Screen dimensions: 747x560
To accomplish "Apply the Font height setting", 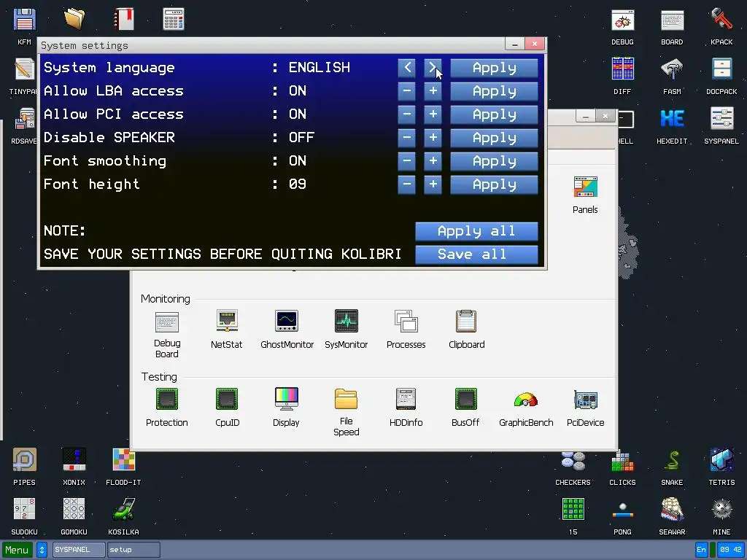I will tap(494, 184).
